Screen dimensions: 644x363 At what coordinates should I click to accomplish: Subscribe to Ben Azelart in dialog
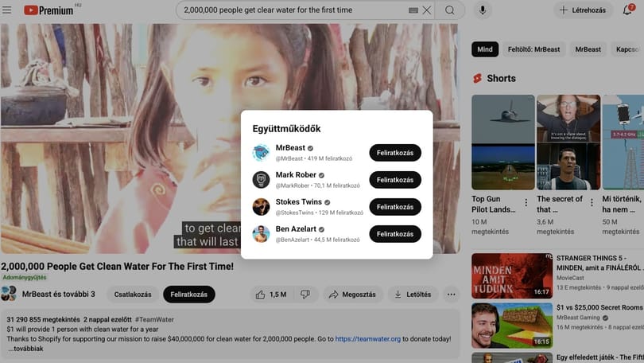click(x=395, y=234)
